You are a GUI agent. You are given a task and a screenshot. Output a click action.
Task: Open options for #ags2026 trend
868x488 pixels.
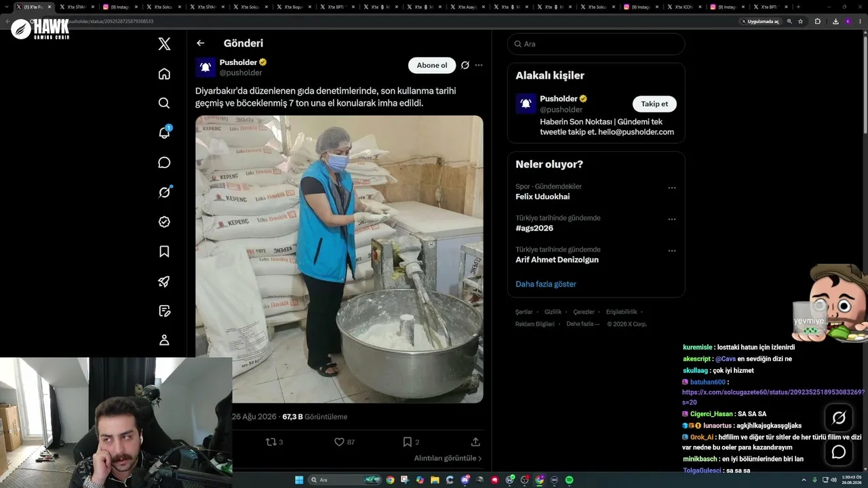coord(672,220)
